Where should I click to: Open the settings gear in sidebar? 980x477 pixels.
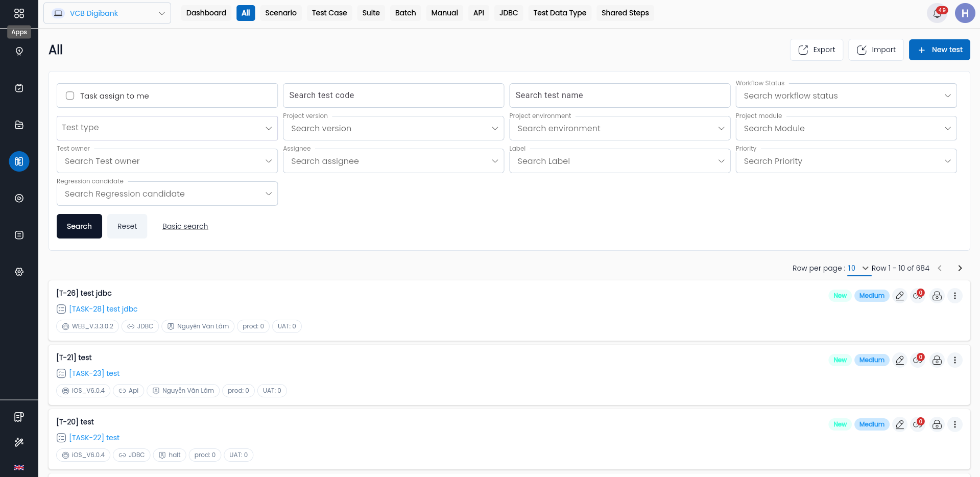19,272
